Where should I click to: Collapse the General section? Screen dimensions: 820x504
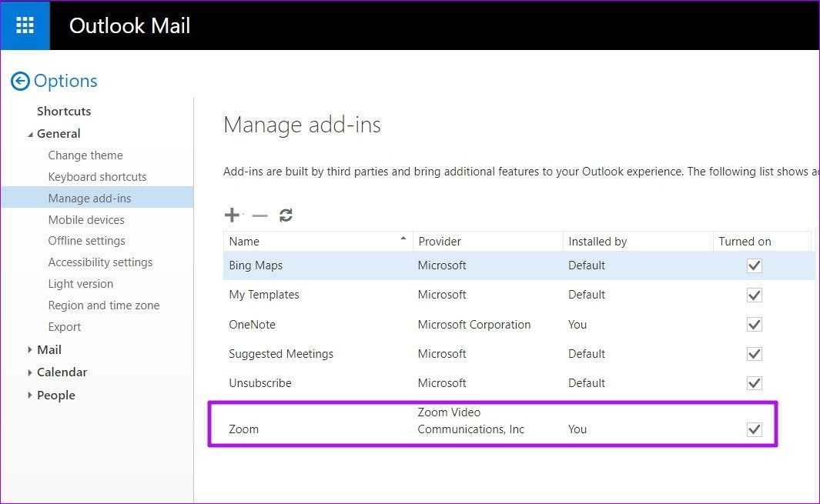coord(31,134)
